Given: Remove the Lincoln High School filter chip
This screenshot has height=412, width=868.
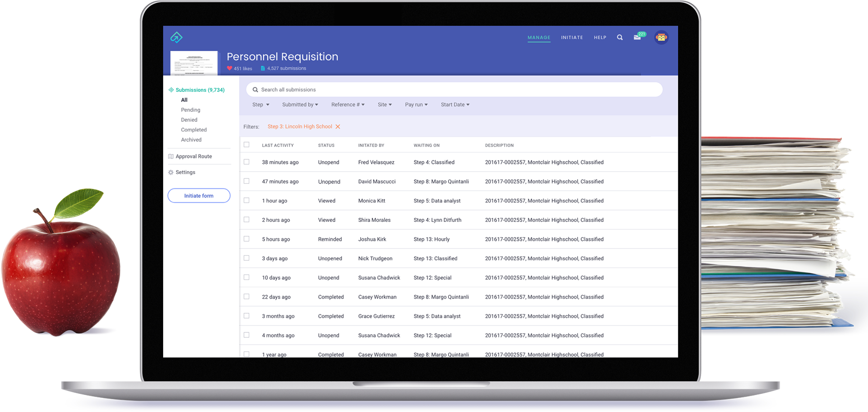Looking at the screenshot, I should (338, 126).
